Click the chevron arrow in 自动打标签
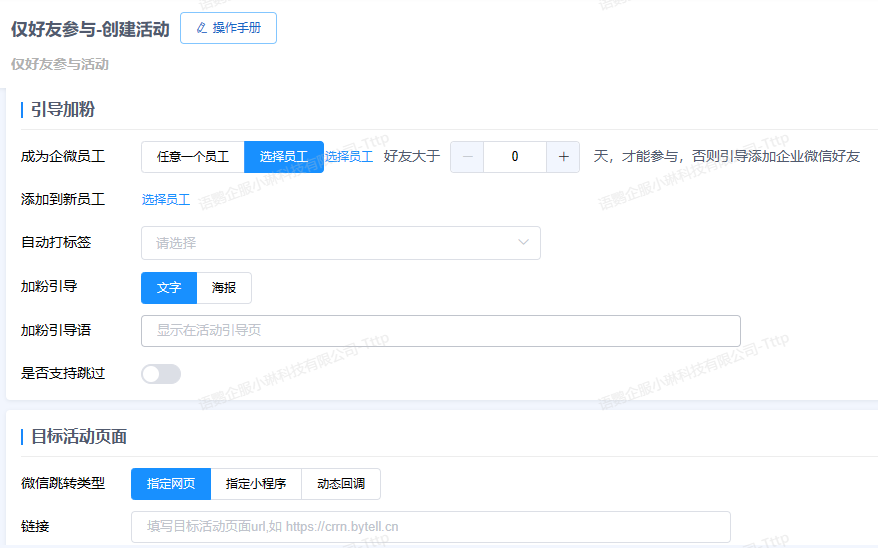The image size is (878, 548). click(523, 243)
